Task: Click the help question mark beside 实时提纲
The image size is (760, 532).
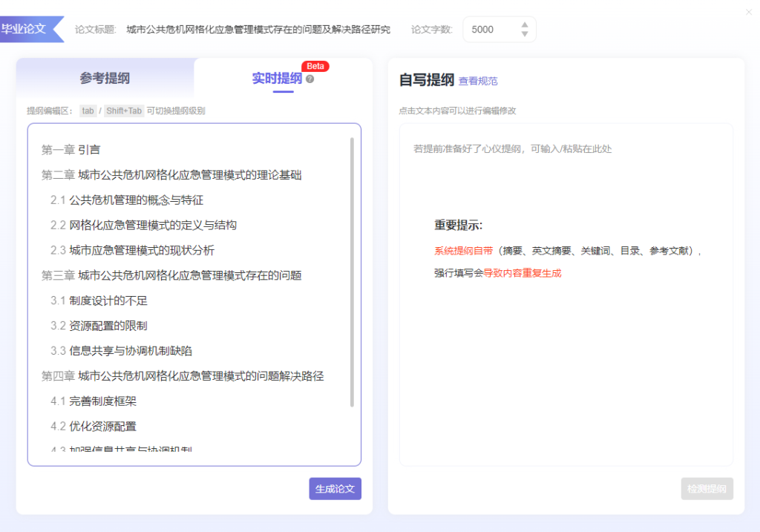Action: (x=309, y=79)
